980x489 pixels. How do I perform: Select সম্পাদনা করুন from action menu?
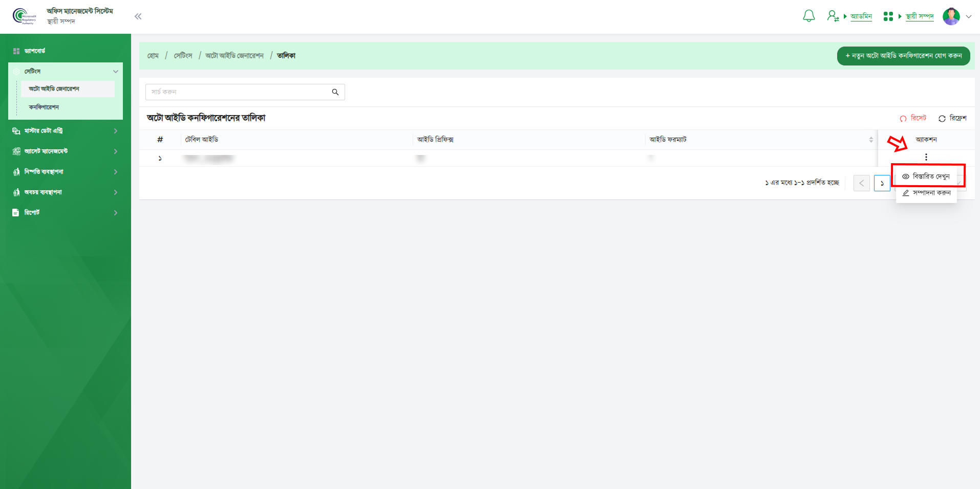click(926, 193)
